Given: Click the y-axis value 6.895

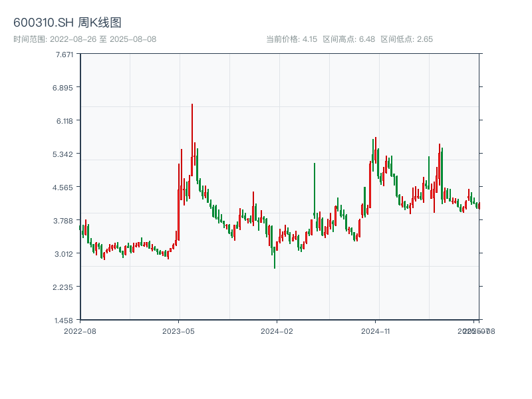Looking at the screenshot, I should pyautogui.click(x=63, y=88).
